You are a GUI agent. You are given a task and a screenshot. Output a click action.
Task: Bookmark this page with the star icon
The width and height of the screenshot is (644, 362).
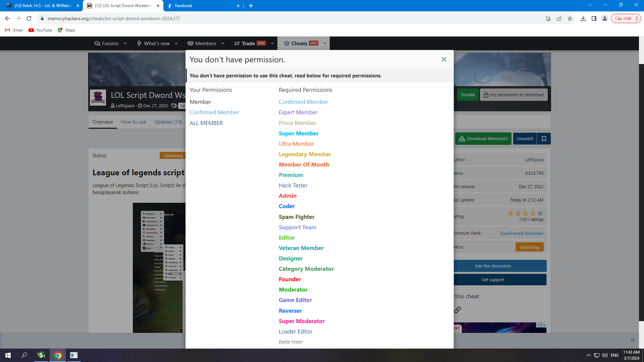click(570, 18)
